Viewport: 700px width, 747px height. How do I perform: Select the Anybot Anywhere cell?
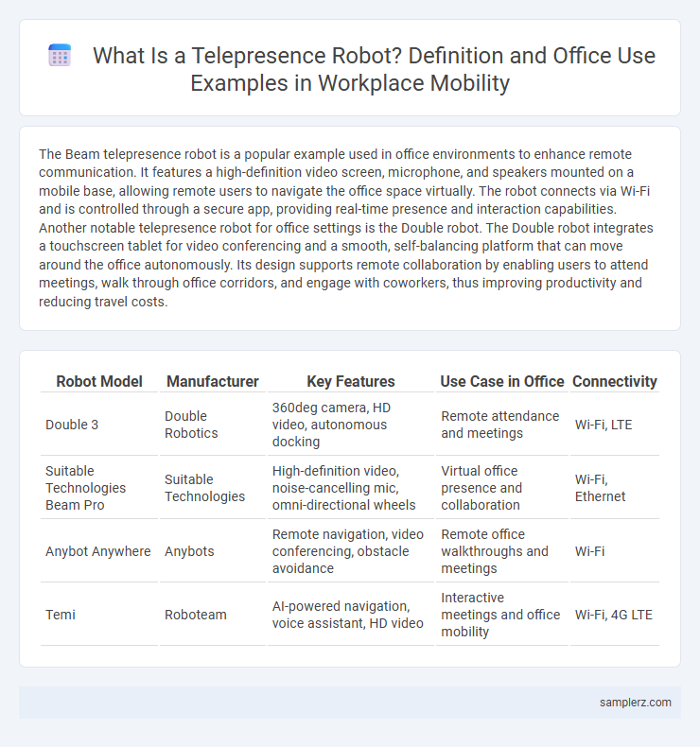(x=99, y=551)
